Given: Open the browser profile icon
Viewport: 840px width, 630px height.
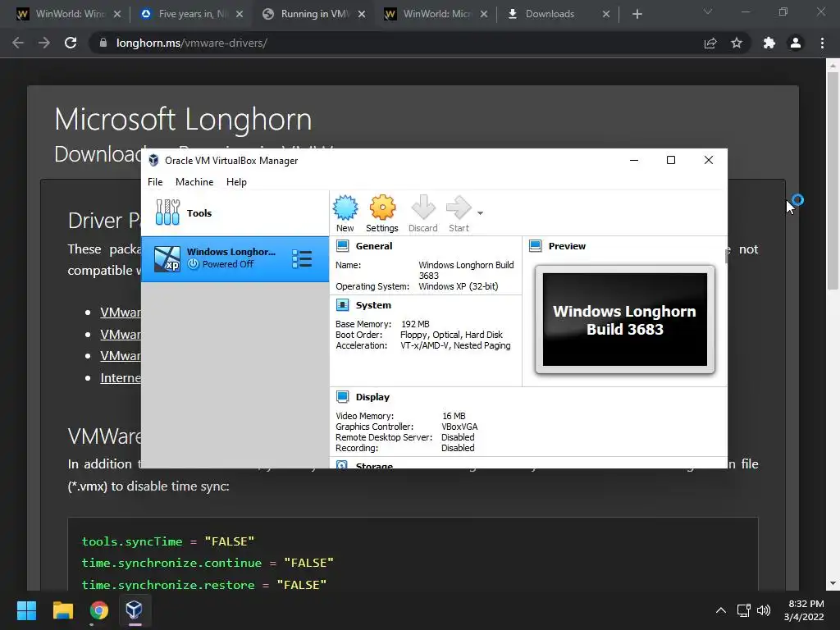Looking at the screenshot, I should (796, 43).
